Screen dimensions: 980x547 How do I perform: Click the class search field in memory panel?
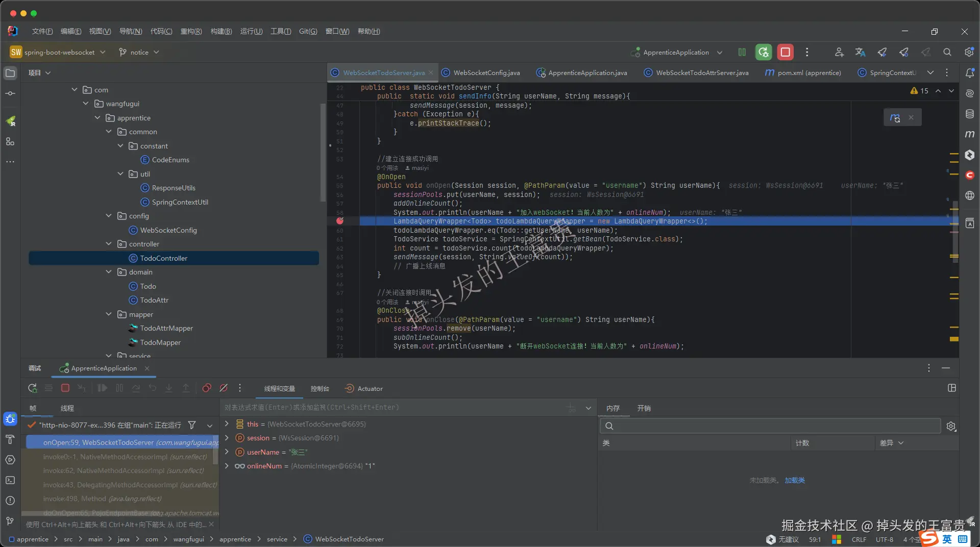tap(770, 426)
